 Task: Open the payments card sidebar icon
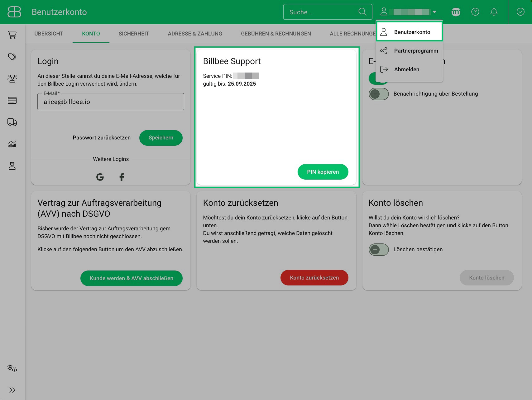(x=12, y=100)
